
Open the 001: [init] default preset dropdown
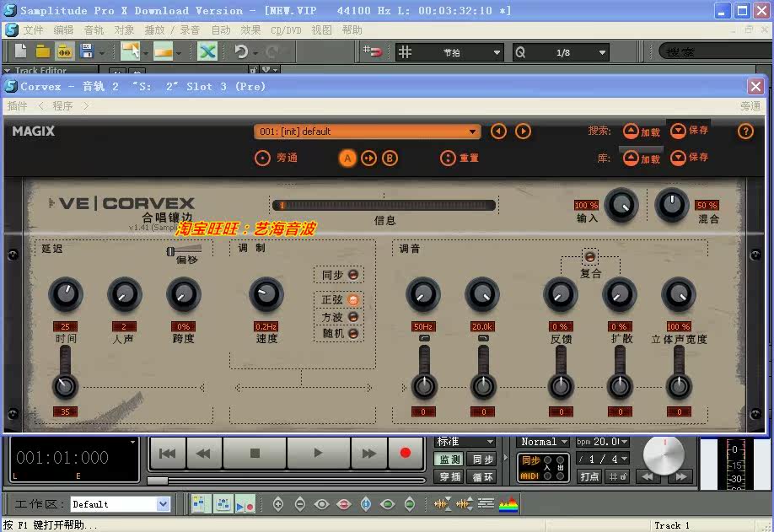pyautogui.click(x=367, y=132)
